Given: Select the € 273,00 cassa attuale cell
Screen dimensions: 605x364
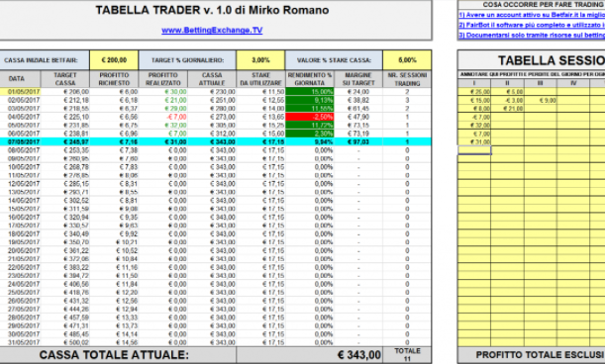Looking at the screenshot, I should point(212,117).
